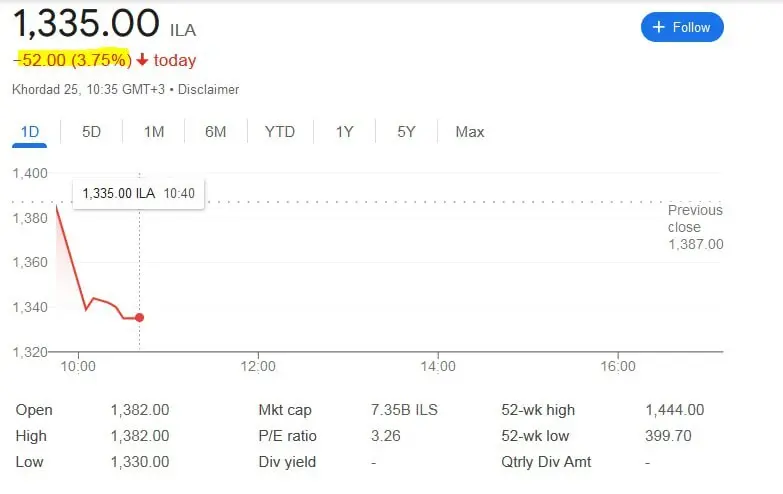Screen dimensions: 783x494
Task: Switch to the 5D range tab
Action: (91, 132)
